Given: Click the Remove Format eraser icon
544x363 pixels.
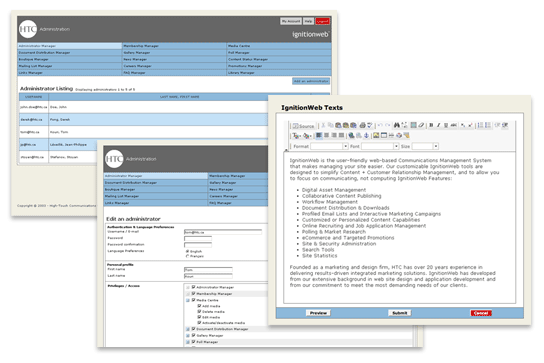Looking at the screenshot, I should point(422,125).
